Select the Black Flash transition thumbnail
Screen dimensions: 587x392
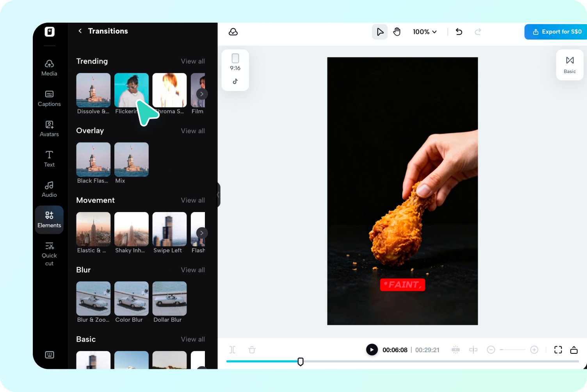click(x=93, y=160)
